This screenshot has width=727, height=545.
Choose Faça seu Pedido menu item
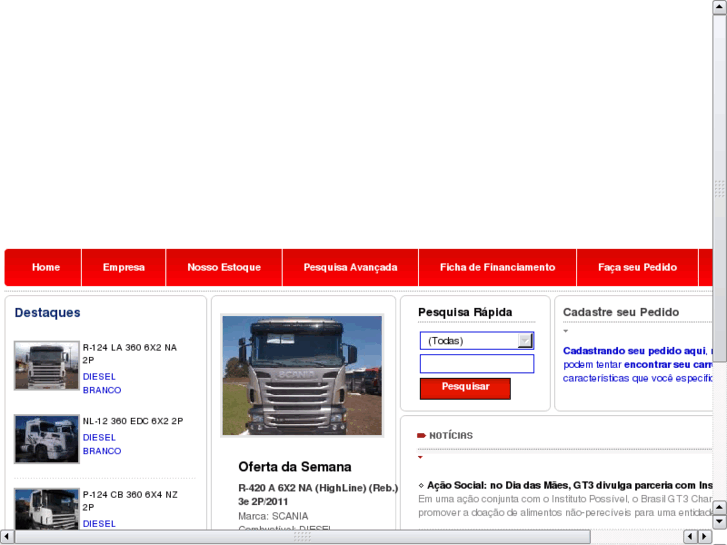pyautogui.click(x=637, y=268)
